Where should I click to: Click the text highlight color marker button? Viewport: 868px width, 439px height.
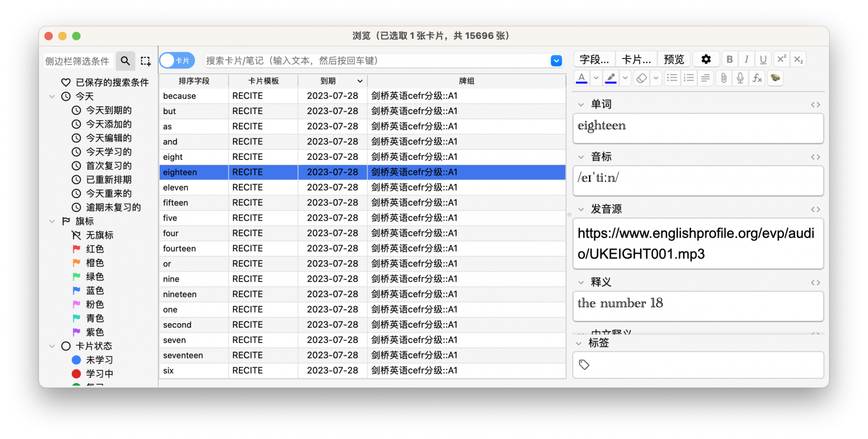click(610, 78)
